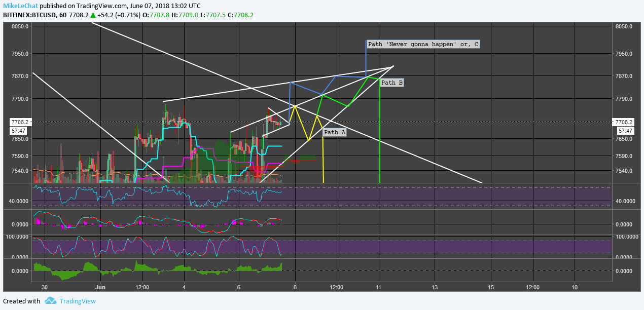Click the 7790.0 label on right price axis
This screenshot has width=644, height=310.
[623, 99]
